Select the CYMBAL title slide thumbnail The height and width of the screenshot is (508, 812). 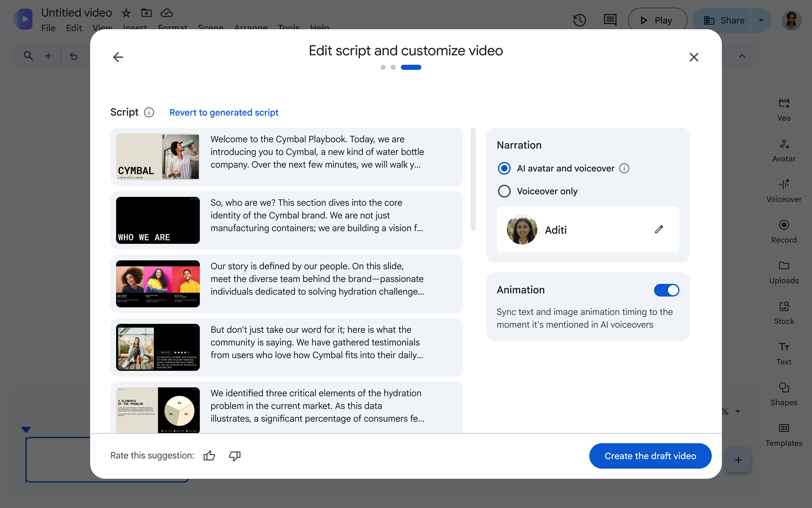click(158, 157)
